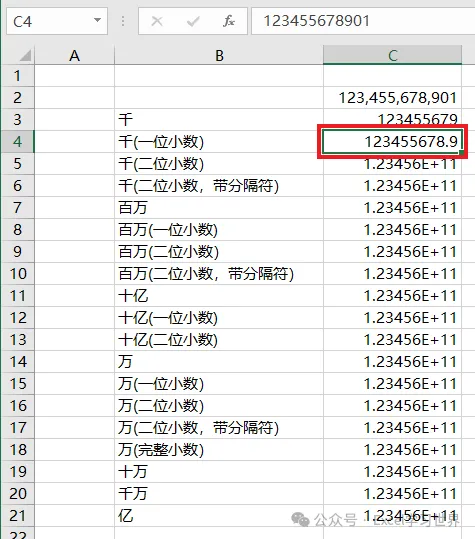The height and width of the screenshot is (539, 475).
Task: Click empty cell A1
Action: (x=74, y=76)
